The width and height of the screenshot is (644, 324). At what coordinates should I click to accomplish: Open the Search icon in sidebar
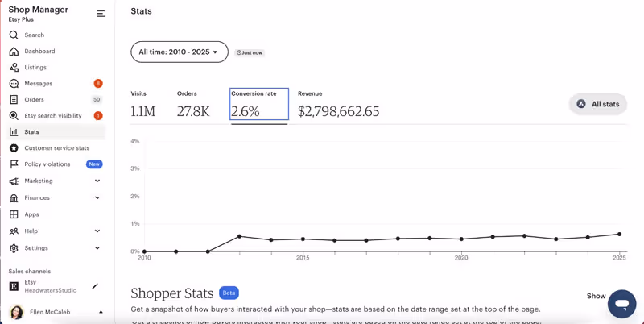tap(14, 35)
